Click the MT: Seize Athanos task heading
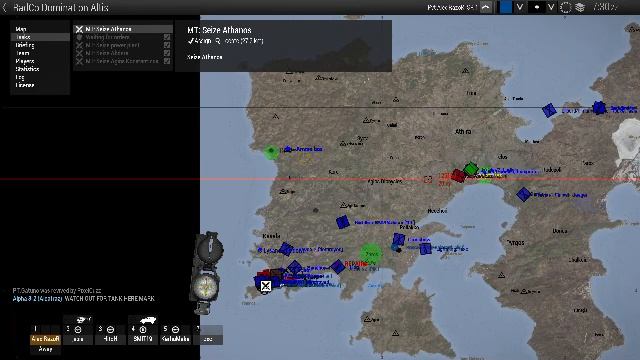640x360 pixels. (x=219, y=30)
